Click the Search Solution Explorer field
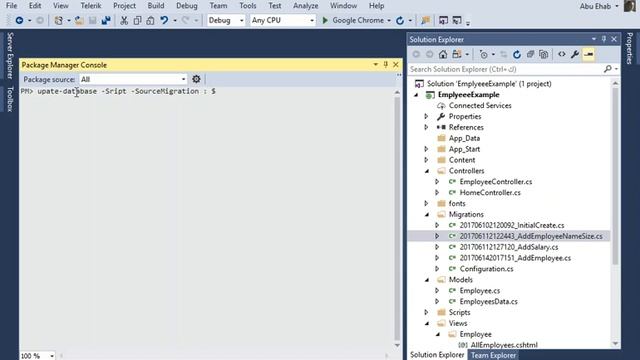 (506, 69)
